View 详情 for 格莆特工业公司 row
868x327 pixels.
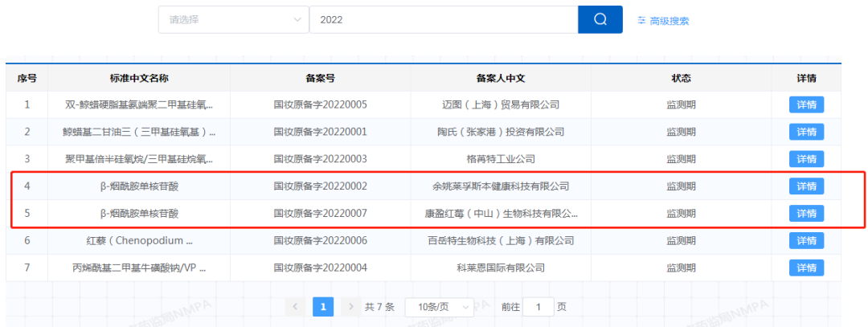[806, 159]
